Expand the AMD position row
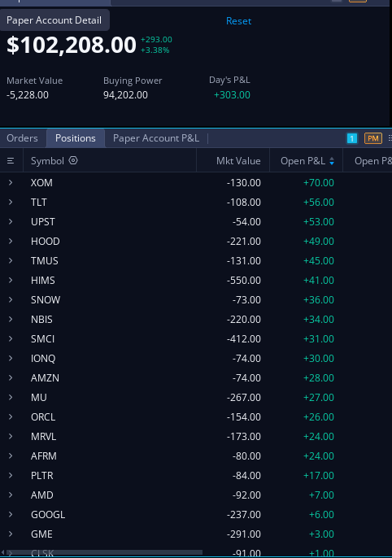 [11, 495]
